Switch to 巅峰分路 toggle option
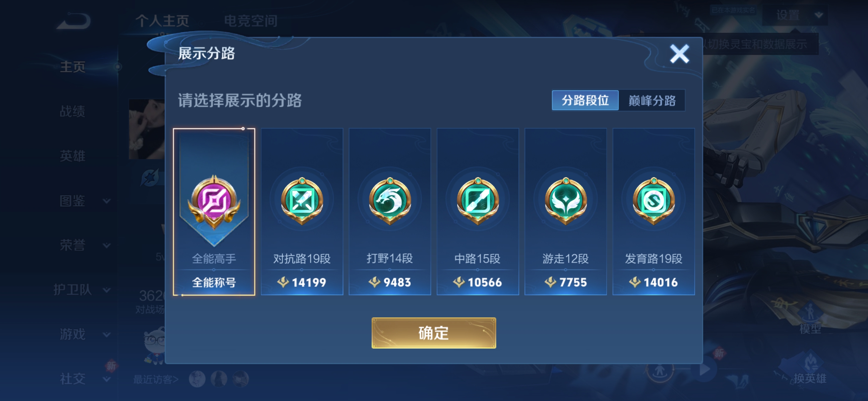The image size is (868, 401). 652,101
